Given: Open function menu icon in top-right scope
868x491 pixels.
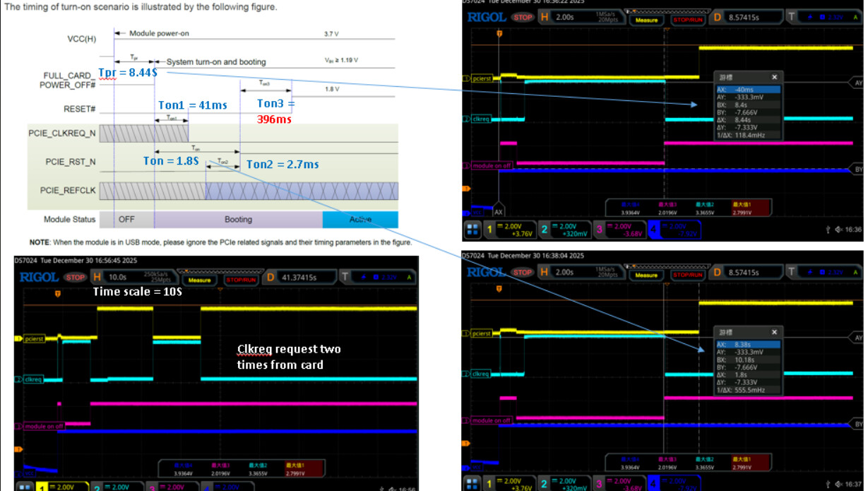Looking at the screenshot, I should click(x=472, y=229).
